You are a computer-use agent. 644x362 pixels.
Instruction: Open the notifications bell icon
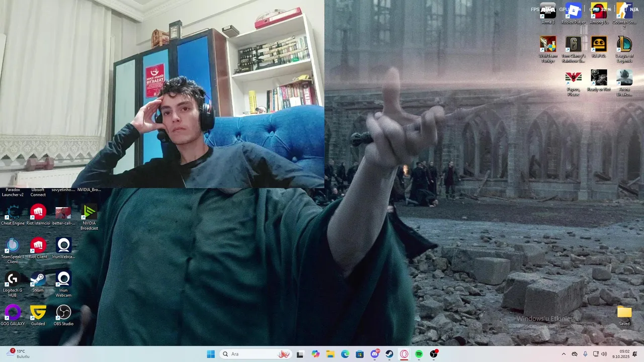tap(635, 354)
